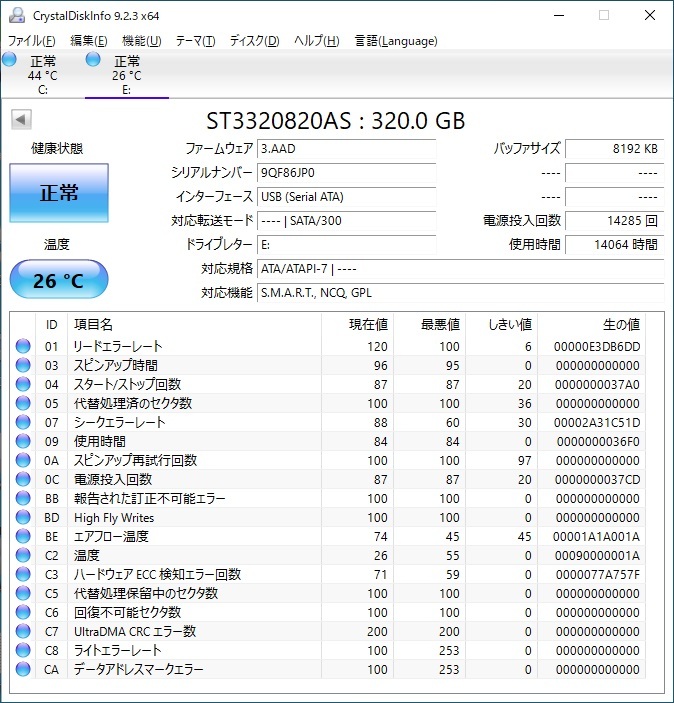This screenshot has height=703, width=674.
Task: Click status orb of ID C5 row
Action: 23,593
